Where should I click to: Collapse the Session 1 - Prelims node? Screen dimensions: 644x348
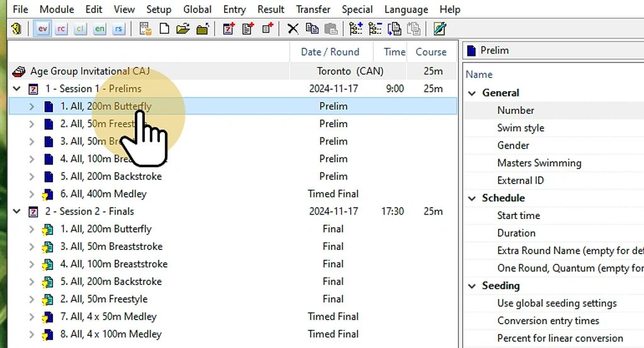pos(17,89)
